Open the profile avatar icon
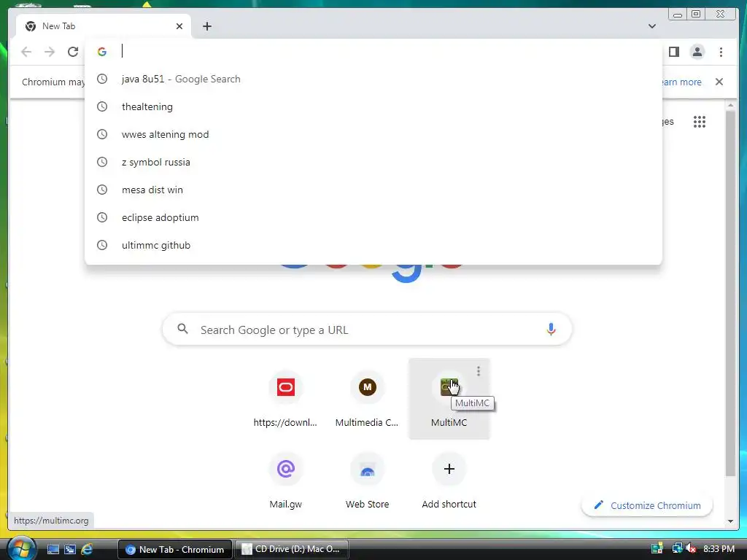Screen dimensions: 747x560 pyautogui.click(x=697, y=52)
